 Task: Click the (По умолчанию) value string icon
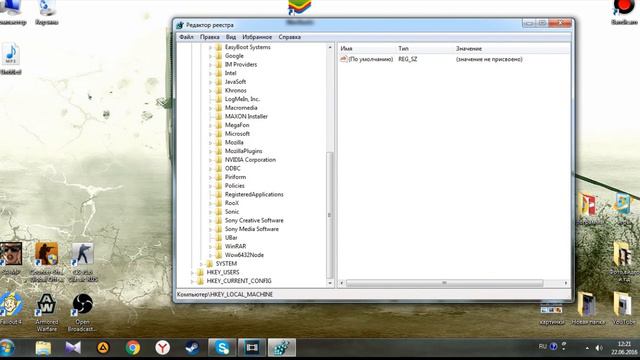pyautogui.click(x=344, y=59)
